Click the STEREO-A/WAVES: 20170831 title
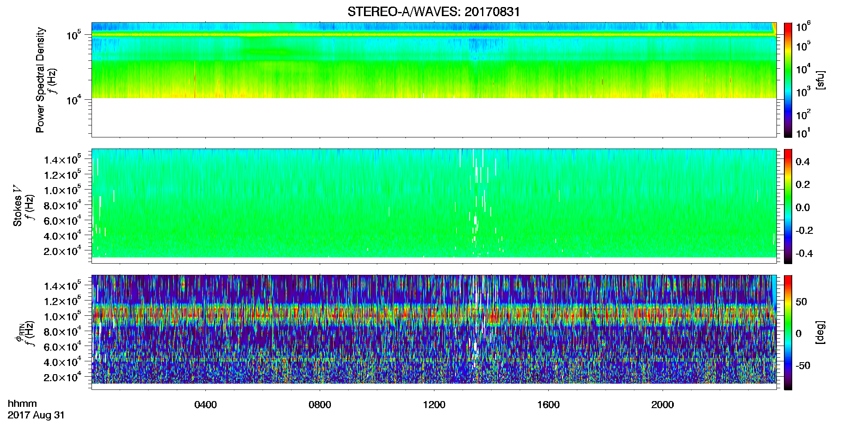Image resolution: width=868 pixels, height=447 pixels. pyautogui.click(x=434, y=12)
